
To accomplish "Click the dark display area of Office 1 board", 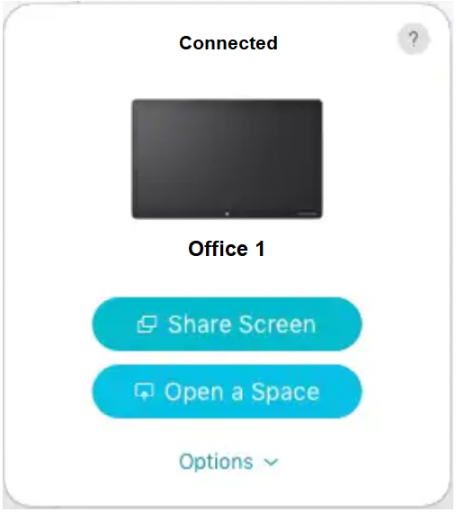I will 227,155.
